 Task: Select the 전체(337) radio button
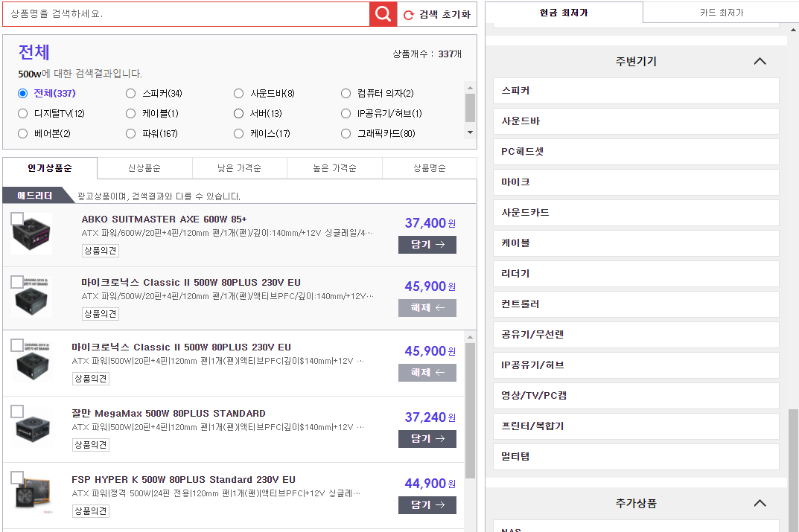point(22,93)
